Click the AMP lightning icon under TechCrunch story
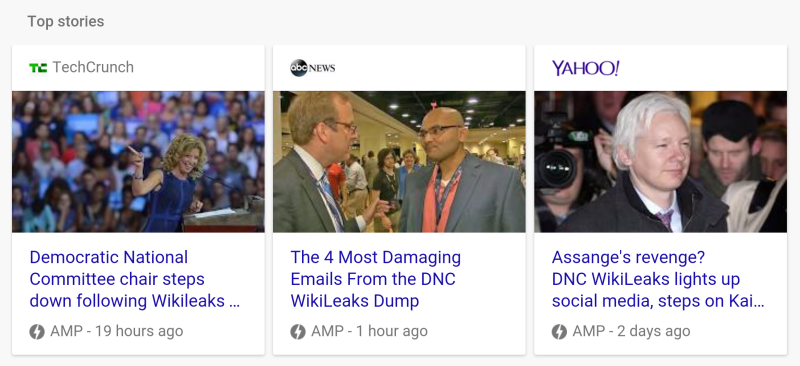The image size is (800, 366). (37, 332)
